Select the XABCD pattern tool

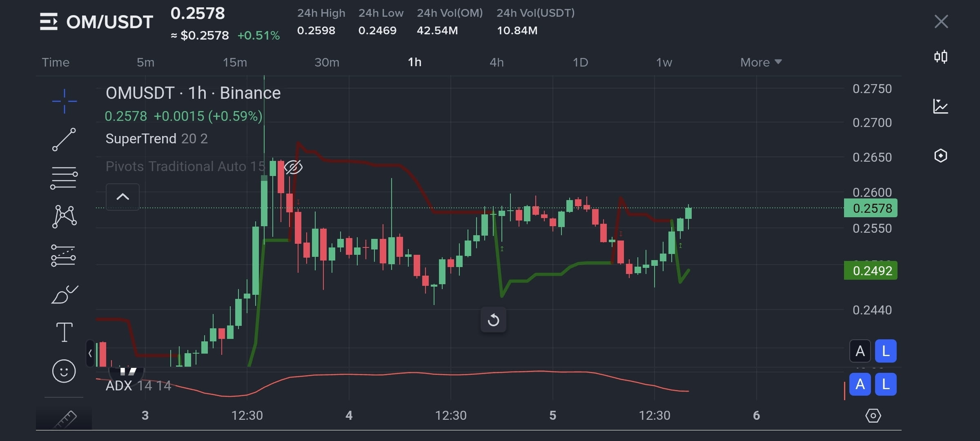(64, 216)
